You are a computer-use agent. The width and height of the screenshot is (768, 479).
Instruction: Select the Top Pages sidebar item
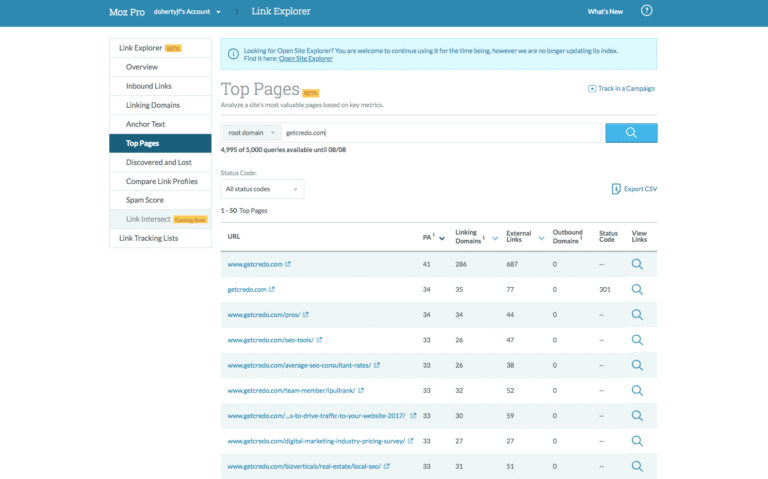160,144
